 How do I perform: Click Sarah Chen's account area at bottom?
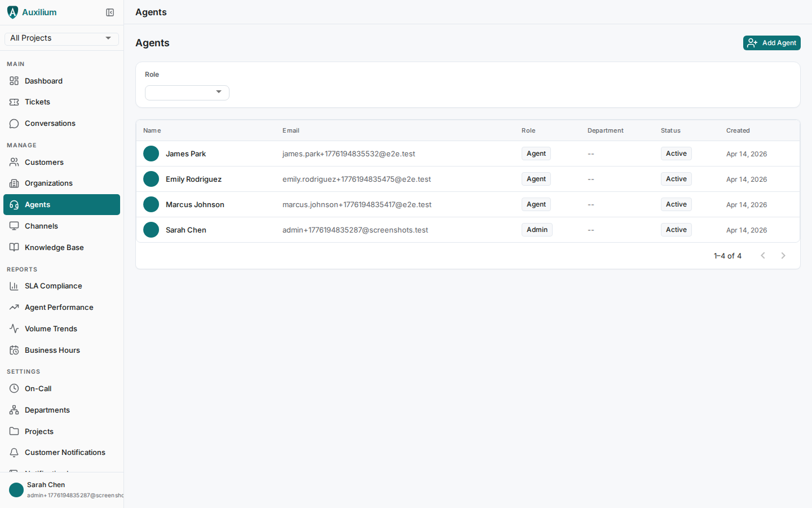[62, 489]
